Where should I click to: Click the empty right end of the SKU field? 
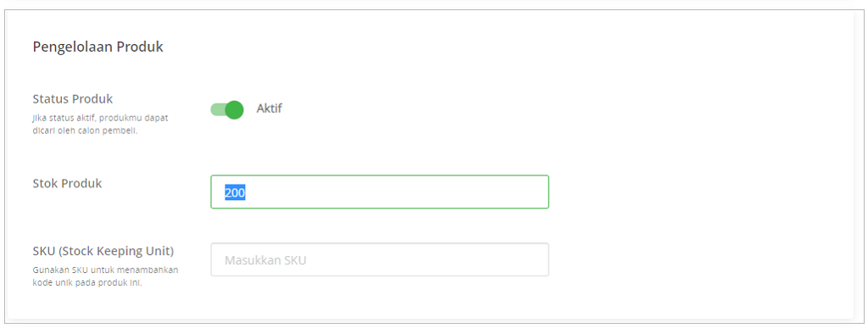[x=498, y=259]
